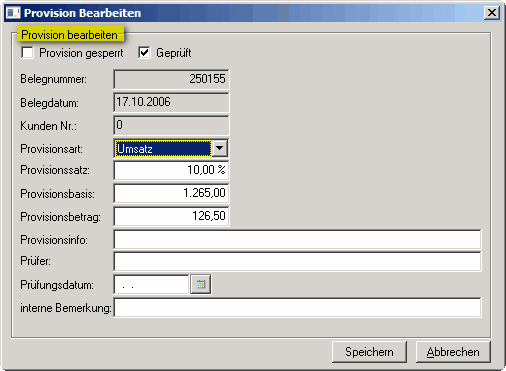The height and width of the screenshot is (371, 506).
Task: Expand the Provisionsart dropdown arrow
Action: pyautogui.click(x=220, y=148)
